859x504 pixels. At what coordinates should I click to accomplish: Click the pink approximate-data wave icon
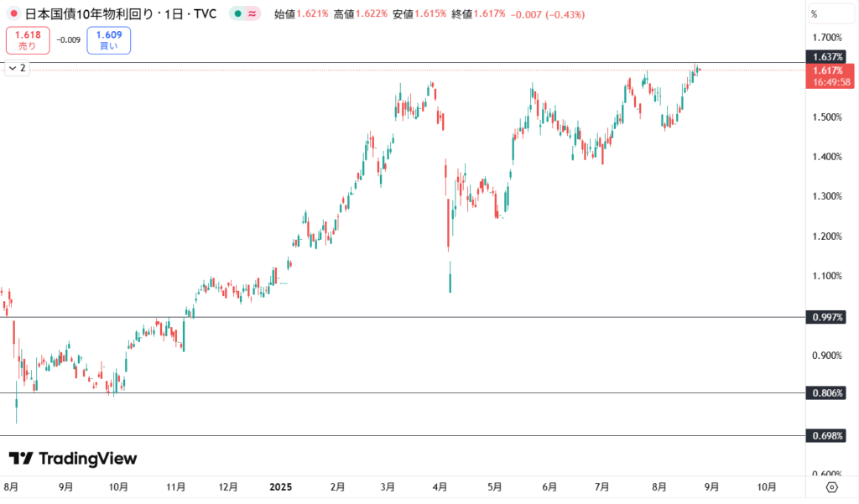[252, 13]
